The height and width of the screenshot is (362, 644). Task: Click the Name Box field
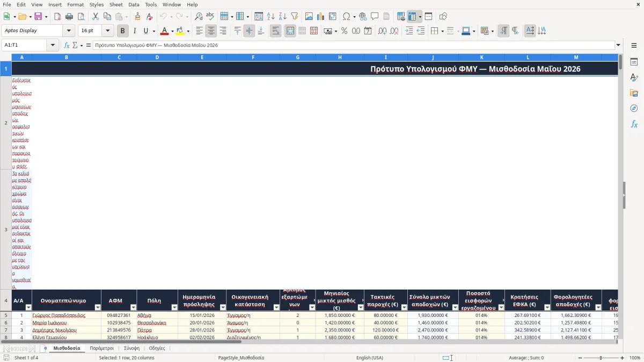pyautogui.click(x=25, y=45)
